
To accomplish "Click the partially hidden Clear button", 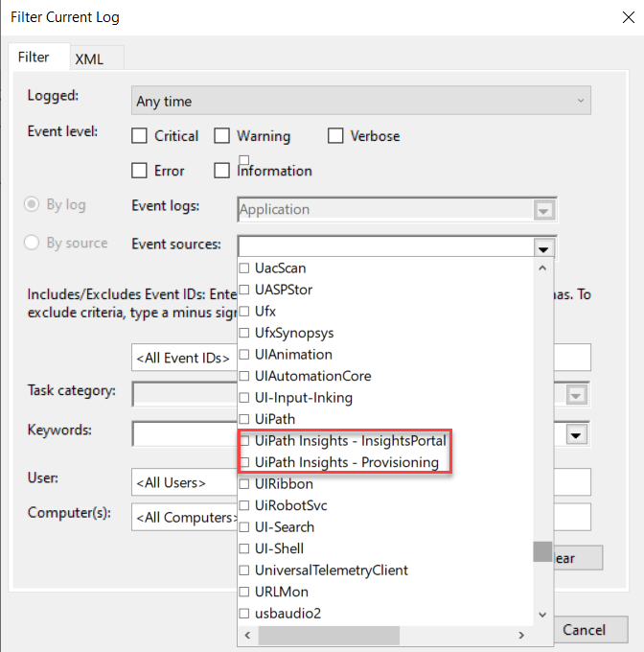I will coord(578,558).
